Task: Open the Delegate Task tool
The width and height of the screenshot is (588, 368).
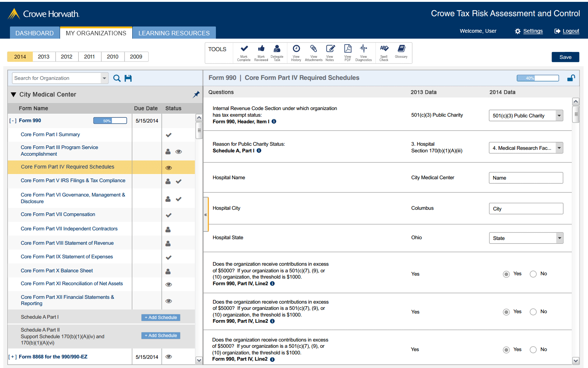Action: pos(277,52)
